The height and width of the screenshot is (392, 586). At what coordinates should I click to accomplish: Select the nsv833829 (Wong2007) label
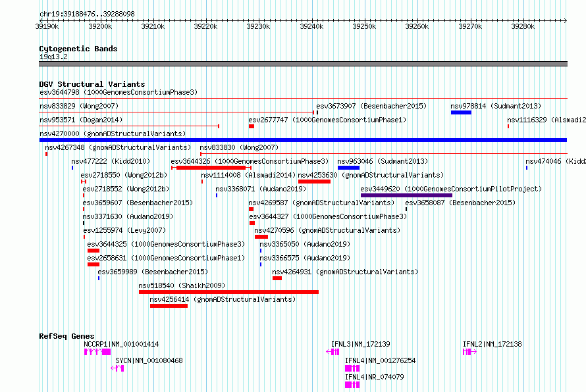point(79,106)
